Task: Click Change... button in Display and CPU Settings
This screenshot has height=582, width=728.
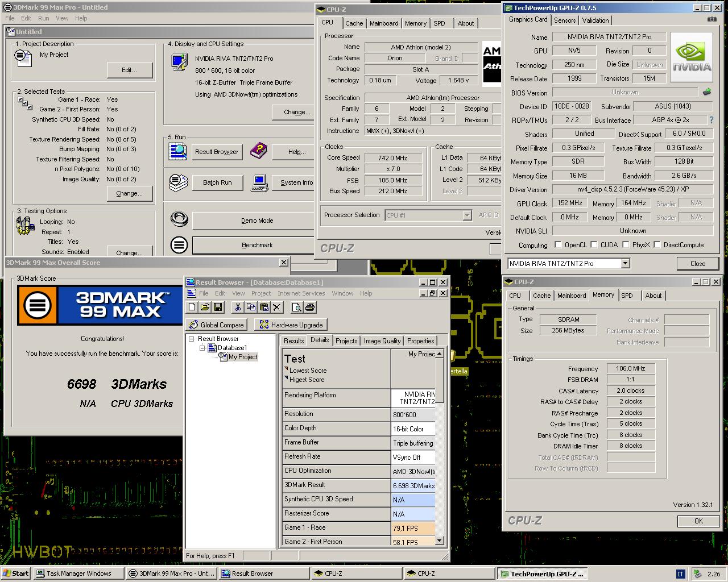Action: 294,112
